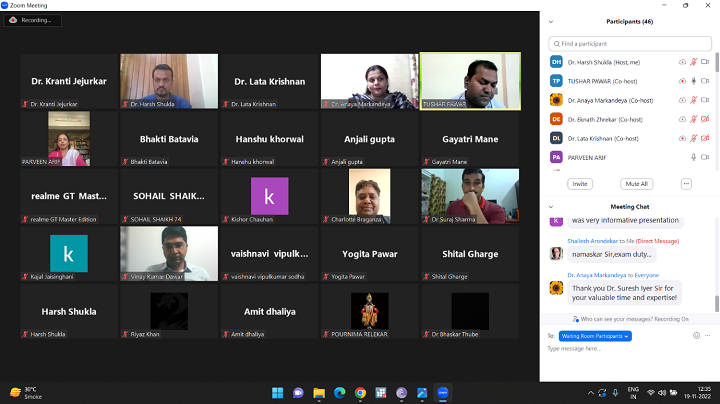Select Dr. Harsh Shukla video tile
Image resolution: width=720 pixels, height=404 pixels.
[x=169, y=81]
